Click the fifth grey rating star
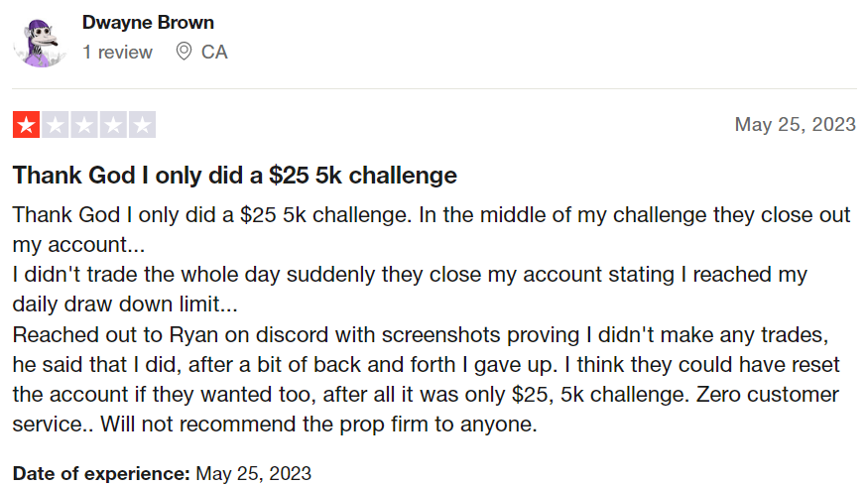The width and height of the screenshot is (868, 487). point(142,125)
